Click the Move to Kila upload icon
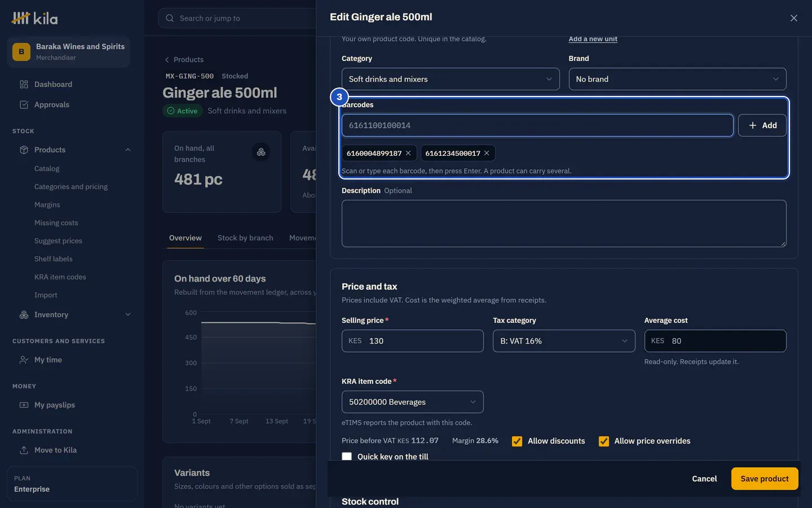 point(24,450)
